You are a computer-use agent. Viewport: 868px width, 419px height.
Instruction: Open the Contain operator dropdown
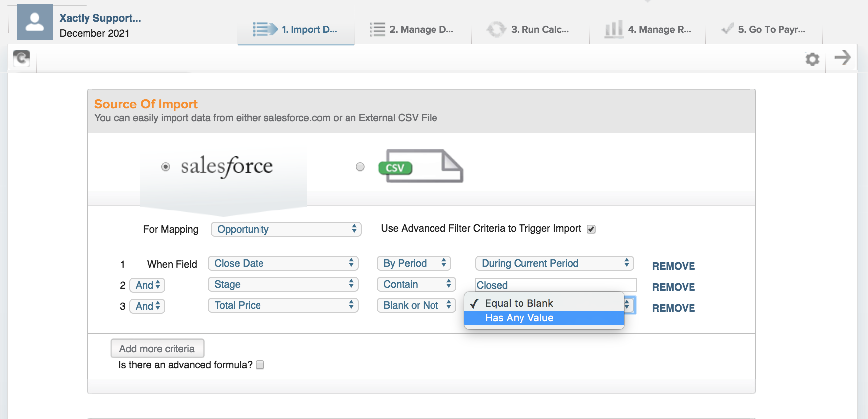click(x=417, y=284)
